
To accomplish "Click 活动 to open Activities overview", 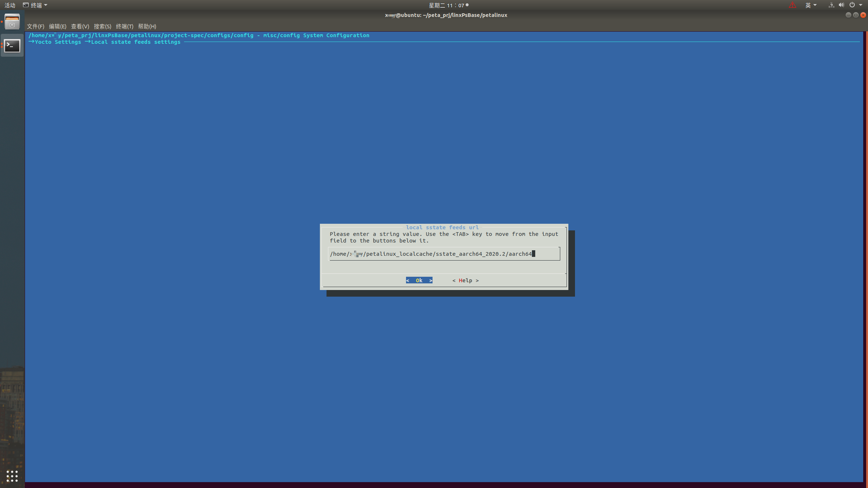I will coord(10,5).
